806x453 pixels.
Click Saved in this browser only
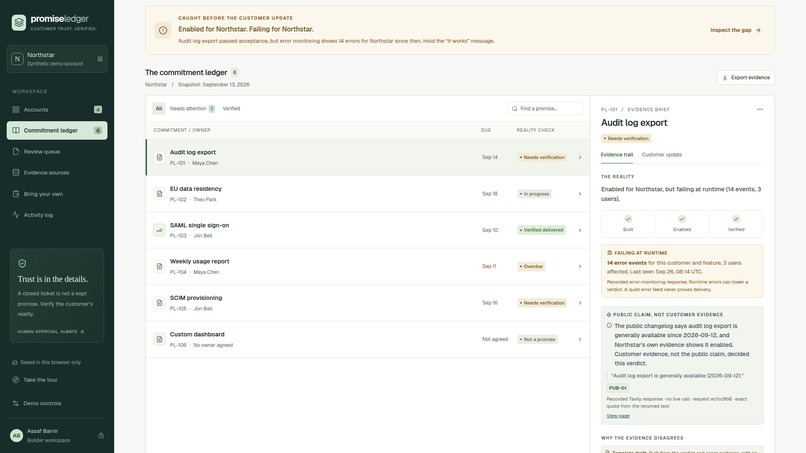[47, 363]
